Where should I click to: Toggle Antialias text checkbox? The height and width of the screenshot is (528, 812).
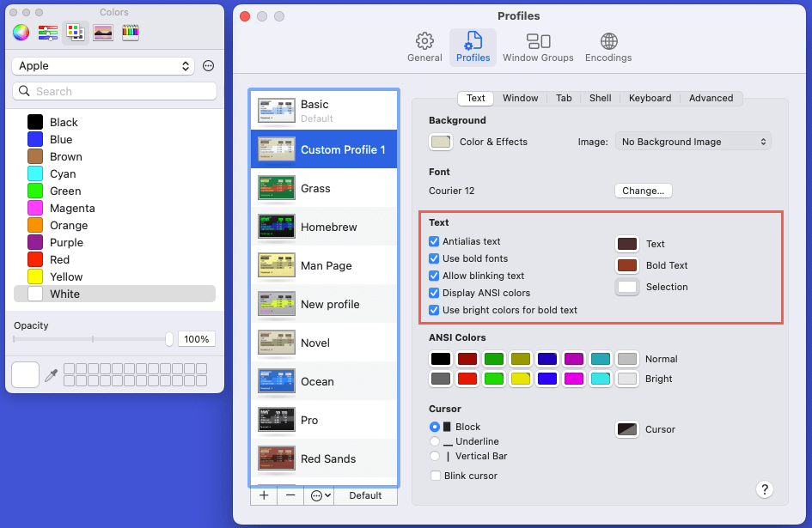point(434,241)
